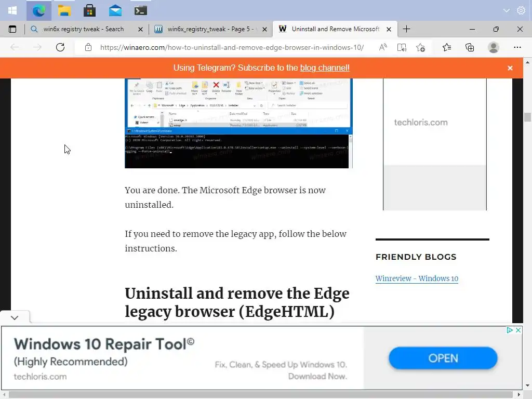Click the settings gear at top right
This screenshot has height=399, width=532.
521,10
